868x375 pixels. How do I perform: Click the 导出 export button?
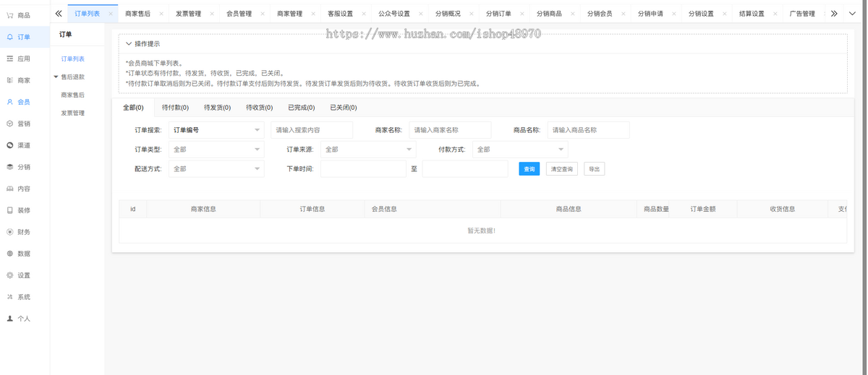(594, 169)
